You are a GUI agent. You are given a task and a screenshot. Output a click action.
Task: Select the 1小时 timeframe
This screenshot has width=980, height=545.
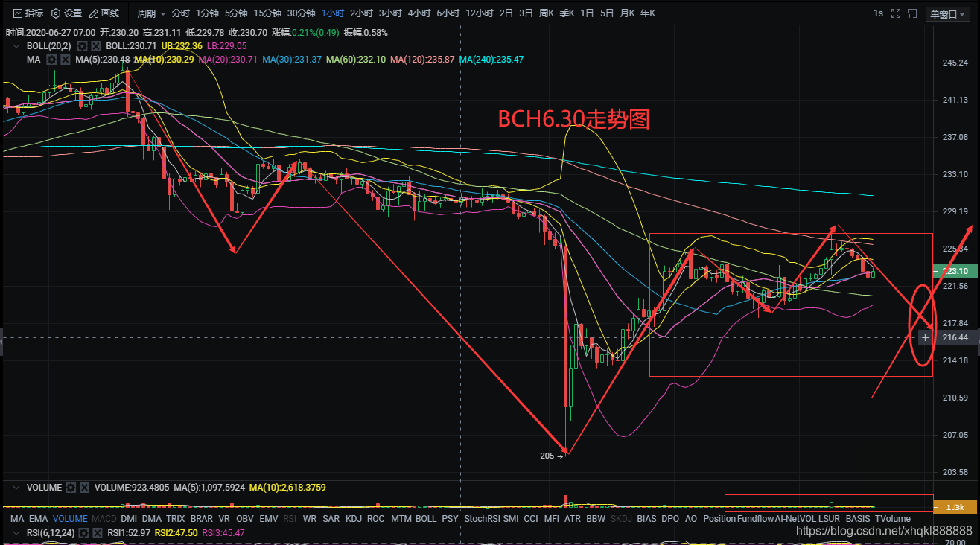click(x=334, y=13)
